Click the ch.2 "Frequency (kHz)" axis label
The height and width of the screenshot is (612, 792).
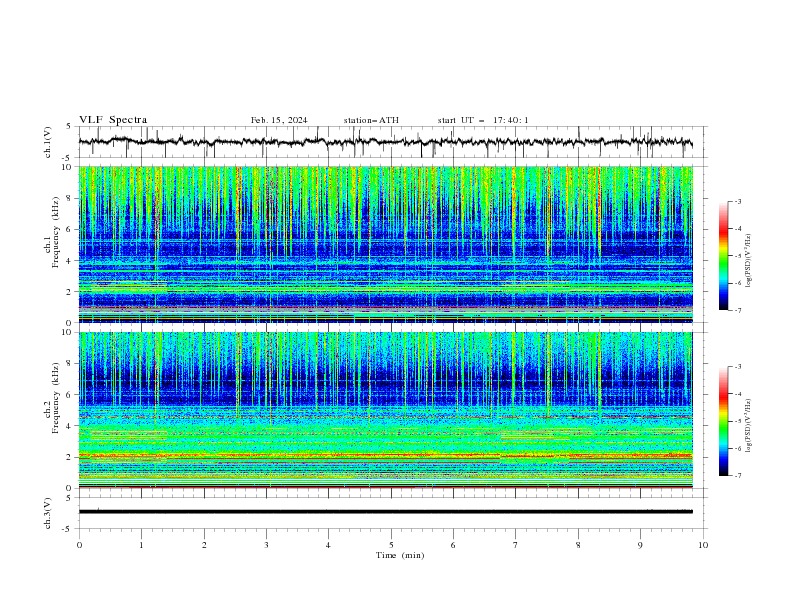(56, 397)
